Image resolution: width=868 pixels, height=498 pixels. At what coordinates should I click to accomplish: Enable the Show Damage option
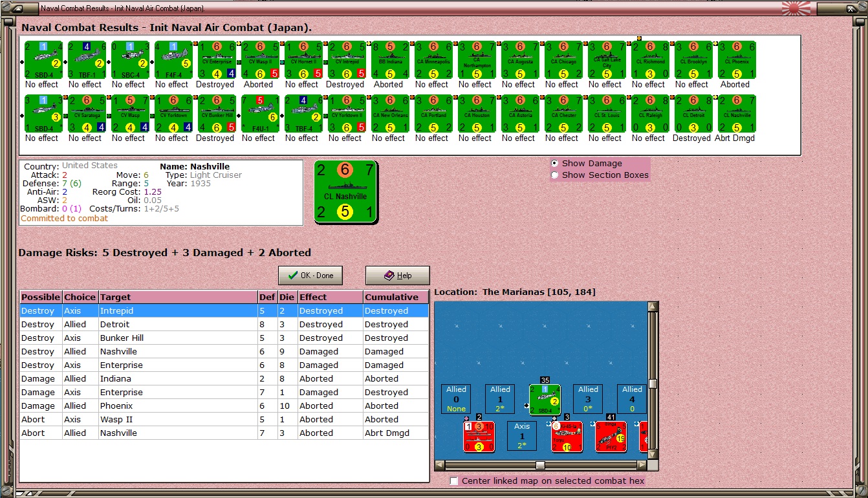click(554, 164)
